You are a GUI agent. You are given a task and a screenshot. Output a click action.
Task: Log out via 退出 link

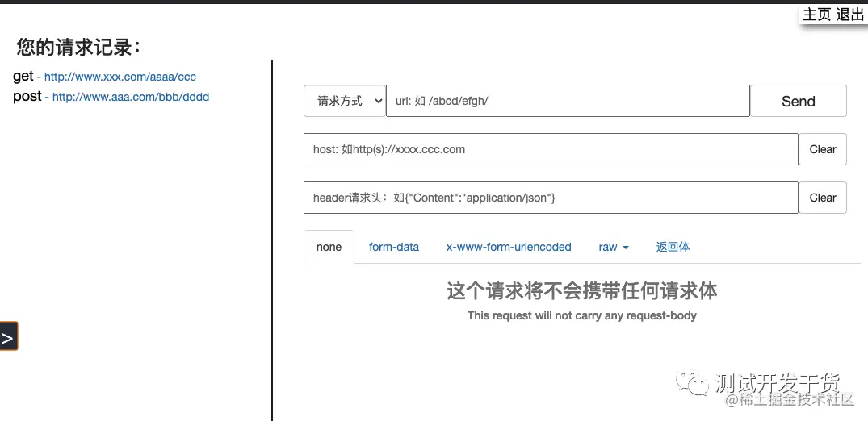click(x=849, y=15)
